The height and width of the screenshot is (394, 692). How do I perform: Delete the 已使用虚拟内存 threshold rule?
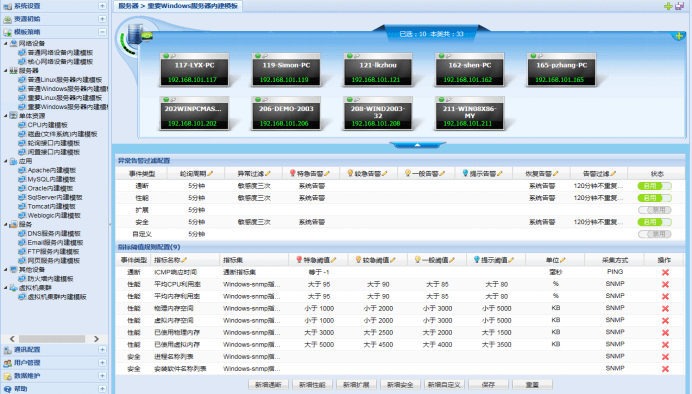point(665,345)
